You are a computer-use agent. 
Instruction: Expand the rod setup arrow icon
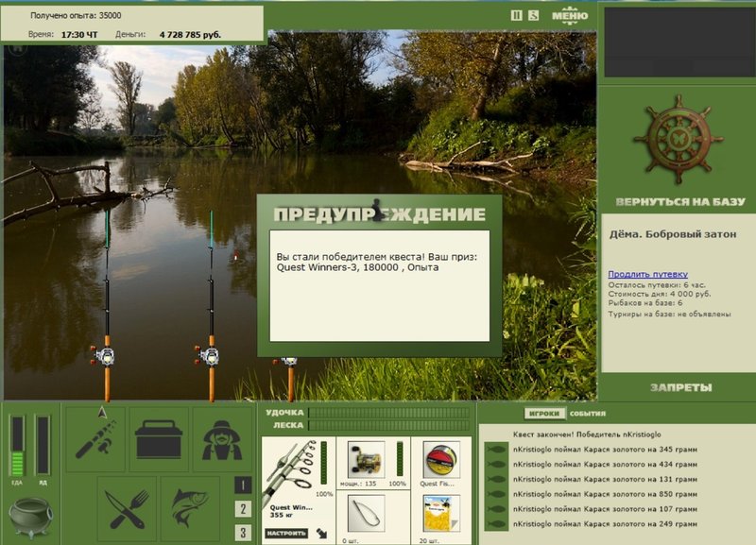pyautogui.click(x=321, y=533)
